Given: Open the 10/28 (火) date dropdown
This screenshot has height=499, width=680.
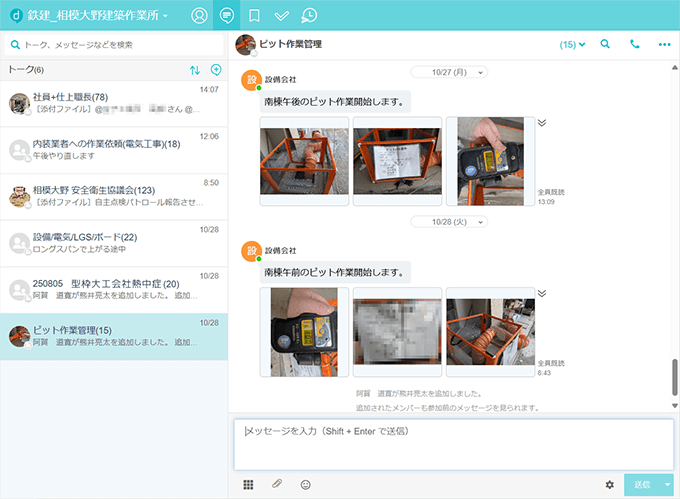Looking at the screenshot, I should pyautogui.click(x=449, y=222).
